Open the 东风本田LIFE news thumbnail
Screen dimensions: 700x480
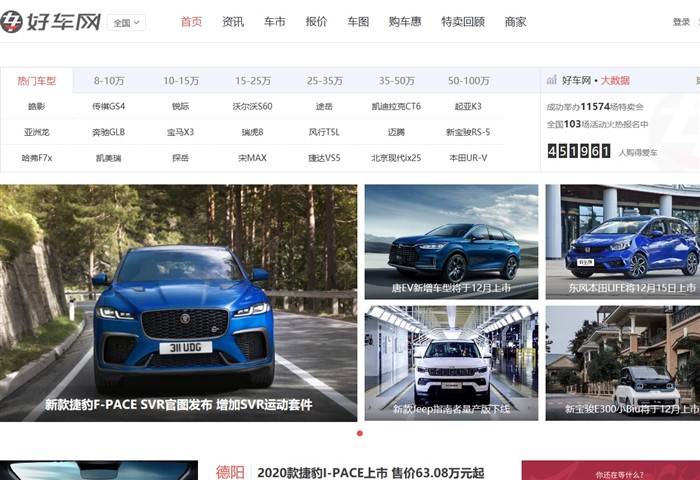tap(623, 242)
